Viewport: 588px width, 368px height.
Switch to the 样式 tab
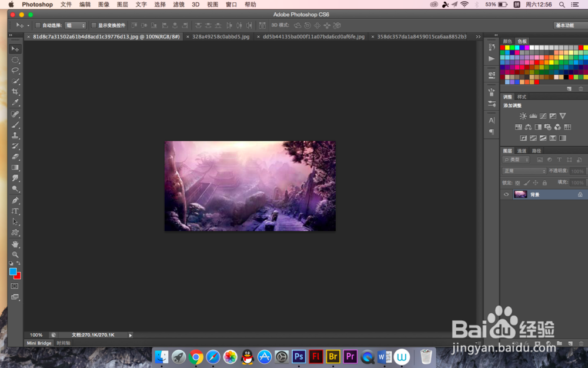522,97
